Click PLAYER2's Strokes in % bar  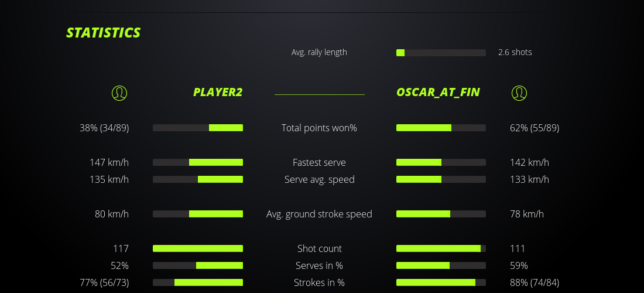pos(198,282)
